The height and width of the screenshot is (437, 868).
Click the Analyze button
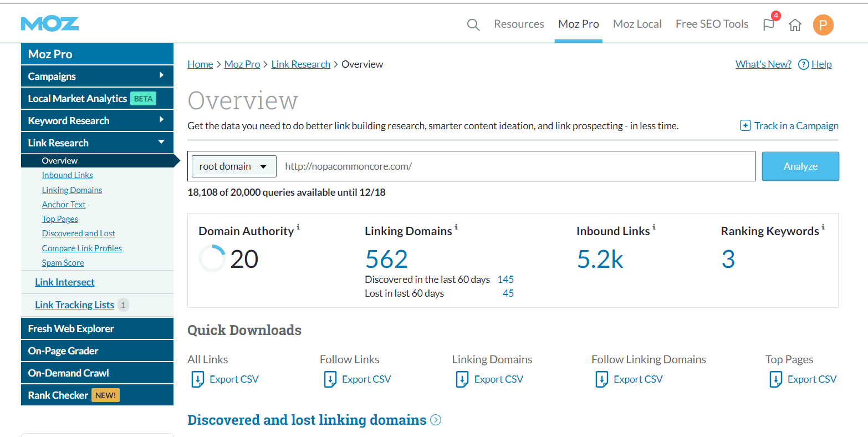800,166
